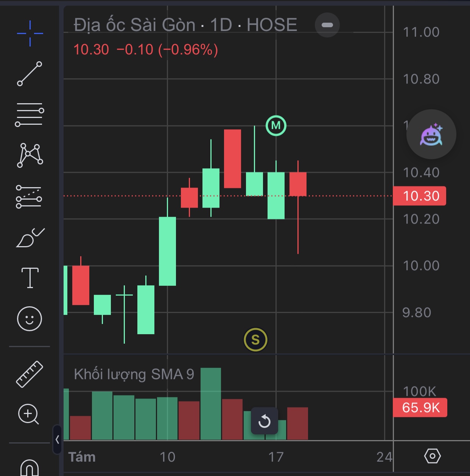Click the tallest green volume bar

click(x=211, y=404)
